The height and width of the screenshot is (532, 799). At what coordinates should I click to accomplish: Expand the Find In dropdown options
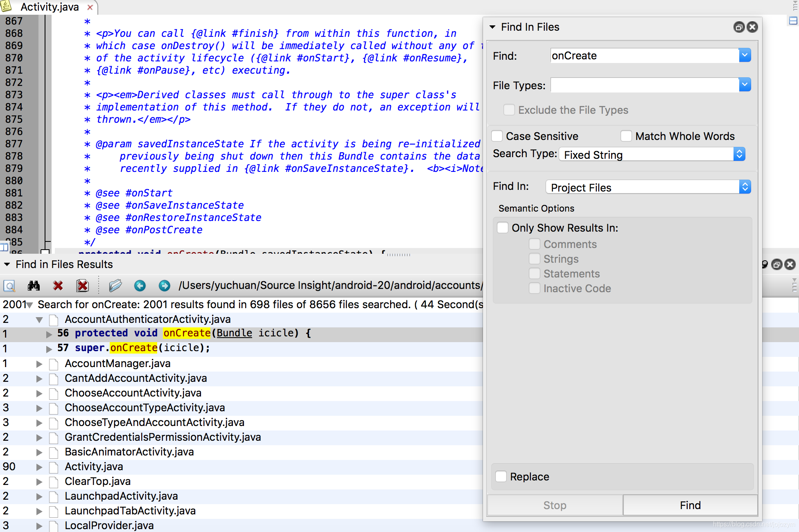coord(744,188)
